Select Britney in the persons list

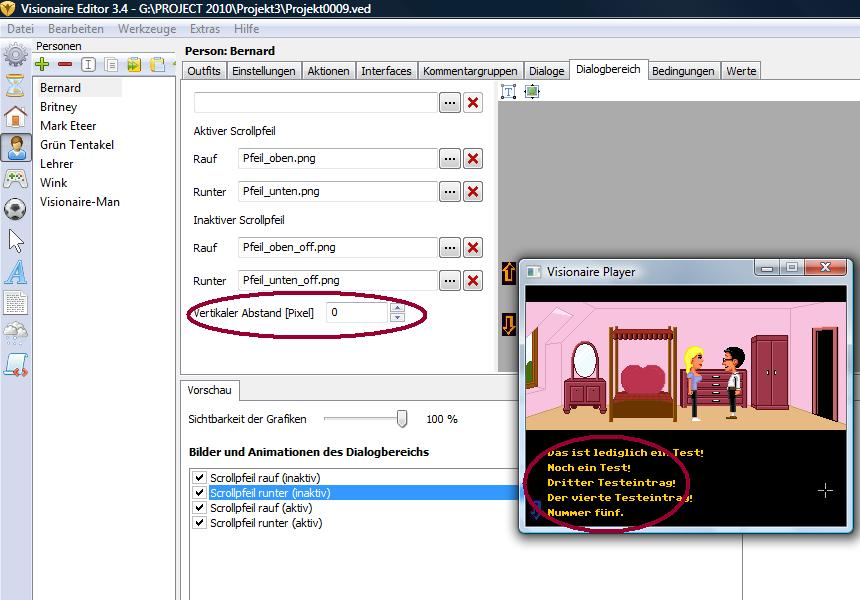tap(58, 107)
